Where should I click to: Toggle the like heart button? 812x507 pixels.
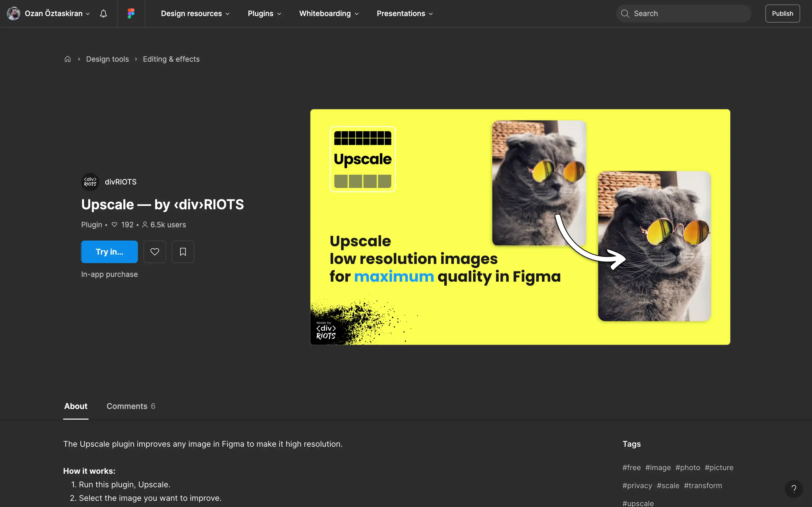pyautogui.click(x=155, y=252)
